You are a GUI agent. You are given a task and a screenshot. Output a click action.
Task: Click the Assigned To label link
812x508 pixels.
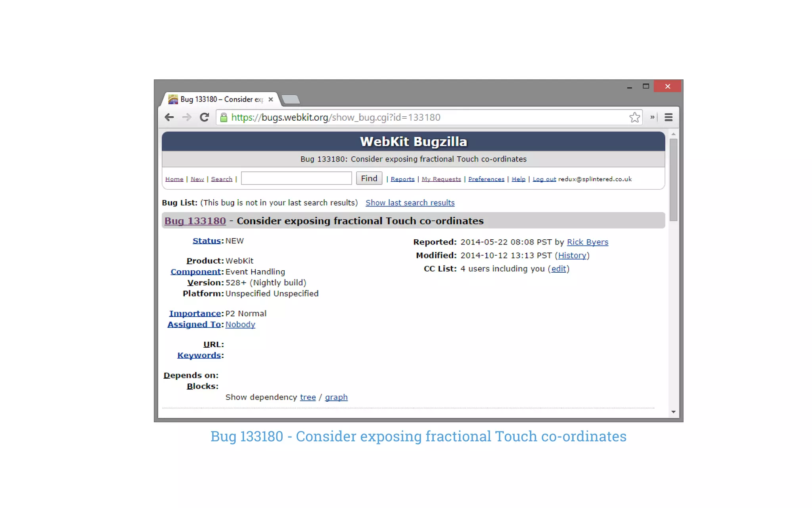[x=194, y=325]
